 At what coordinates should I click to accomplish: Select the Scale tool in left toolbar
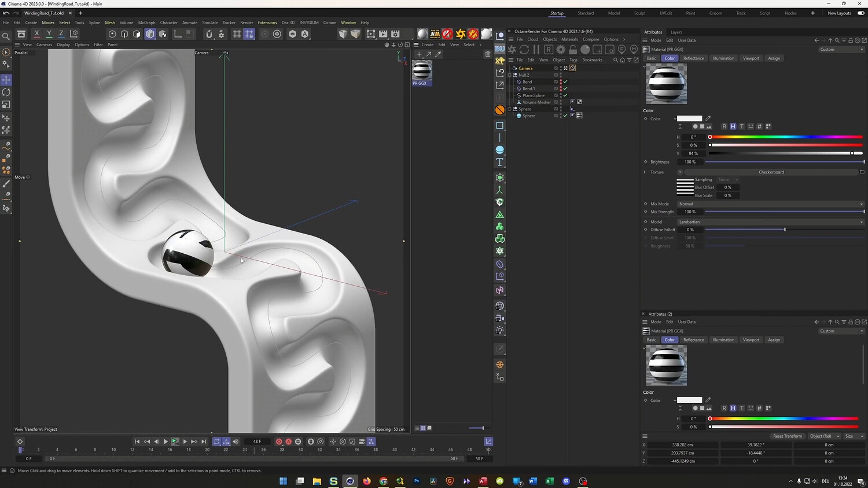pos(6,105)
